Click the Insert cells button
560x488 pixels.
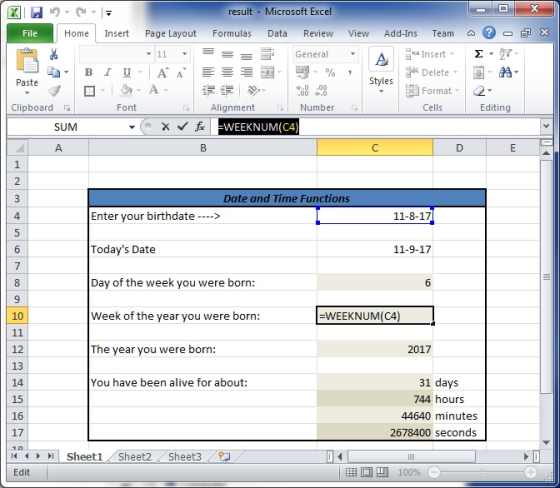430,54
